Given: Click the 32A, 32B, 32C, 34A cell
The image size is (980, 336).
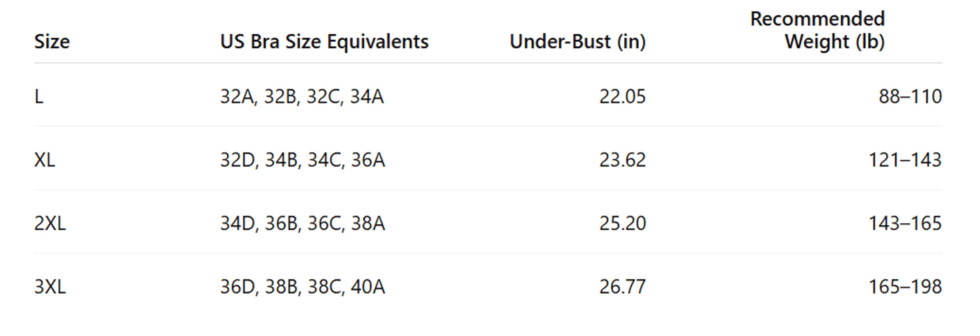Looking at the screenshot, I should click(x=302, y=96).
